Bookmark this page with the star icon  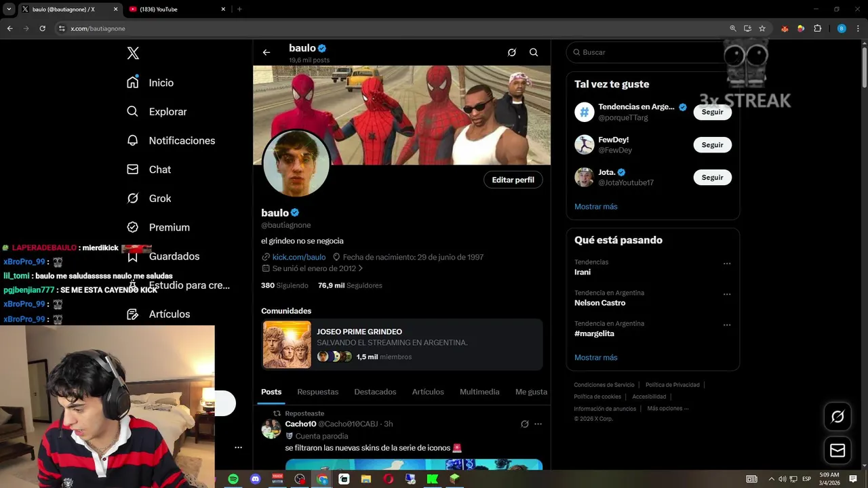pyautogui.click(x=762, y=28)
